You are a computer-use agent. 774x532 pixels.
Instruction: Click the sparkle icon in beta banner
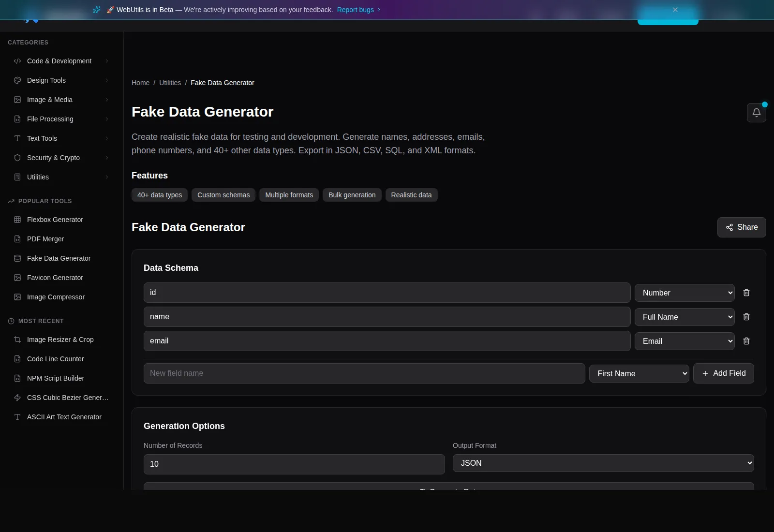(x=97, y=10)
